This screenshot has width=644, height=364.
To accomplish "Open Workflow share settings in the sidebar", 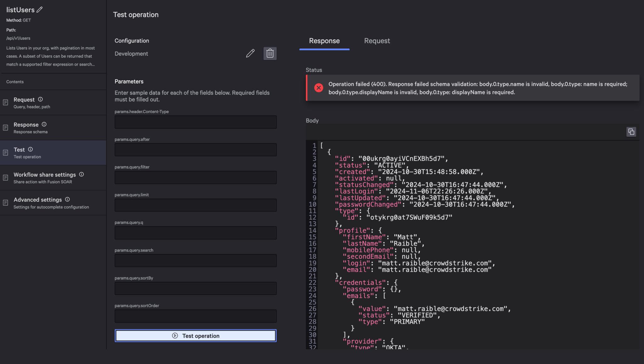I will tap(44, 178).
